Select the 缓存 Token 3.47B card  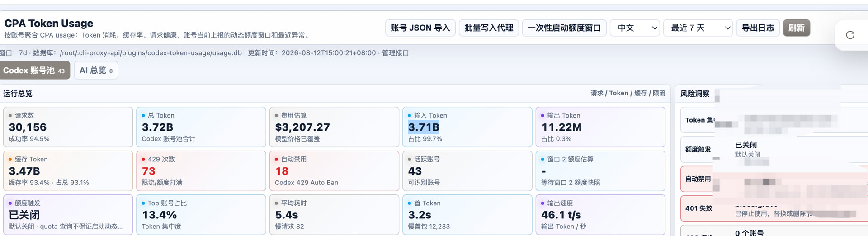click(x=68, y=171)
